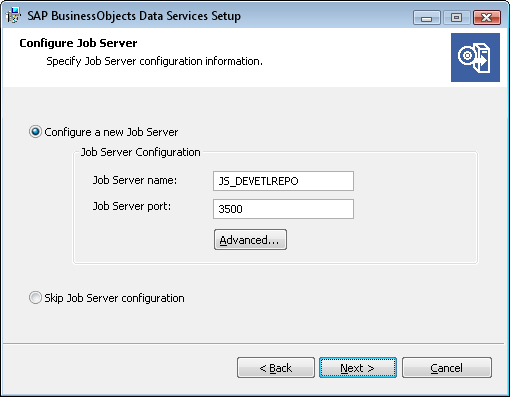Click the Job Server port label
The image size is (510, 397).
click(x=132, y=206)
